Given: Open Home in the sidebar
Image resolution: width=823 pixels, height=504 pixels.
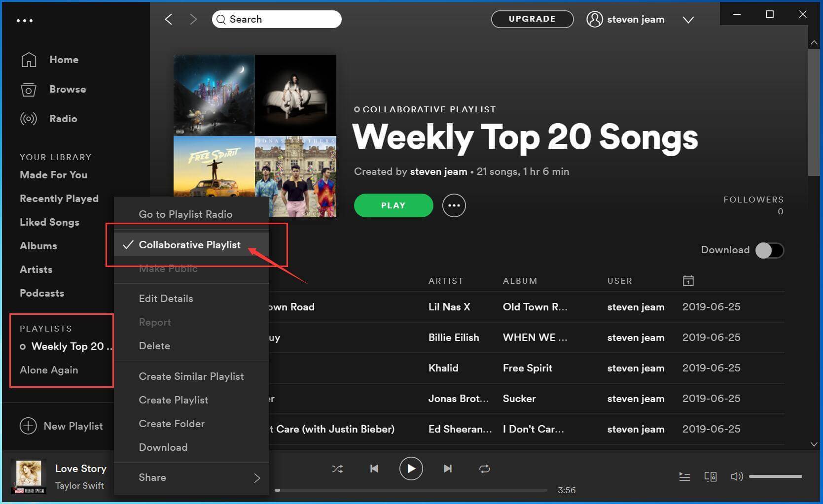Looking at the screenshot, I should pos(49,60).
